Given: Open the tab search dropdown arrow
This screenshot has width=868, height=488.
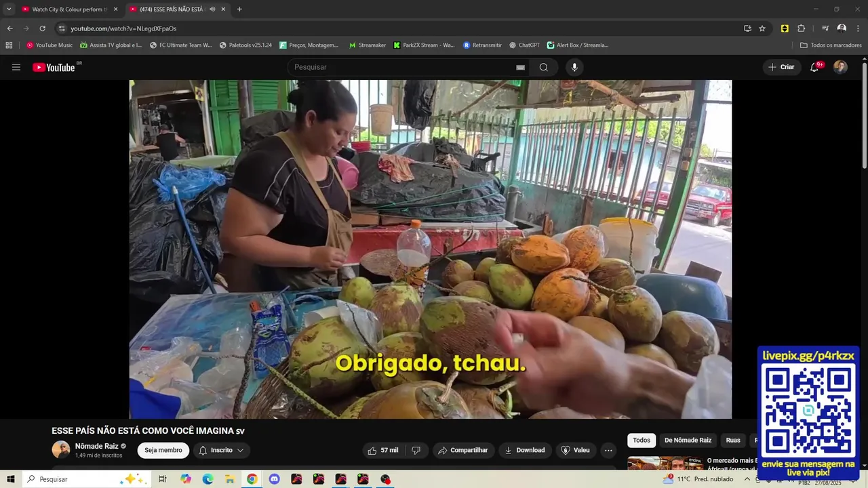Looking at the screenshot, I should point(9,9).
